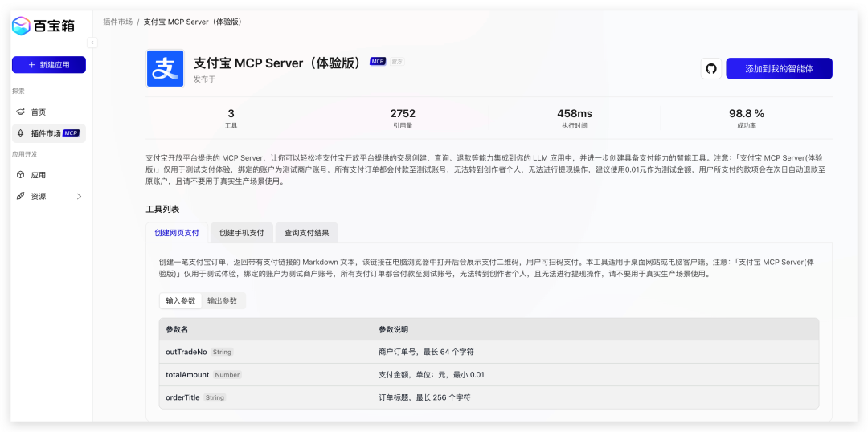868x432 pixels.
Task: Click the 应用 cube icon
Action: click(x=20, y=175)
